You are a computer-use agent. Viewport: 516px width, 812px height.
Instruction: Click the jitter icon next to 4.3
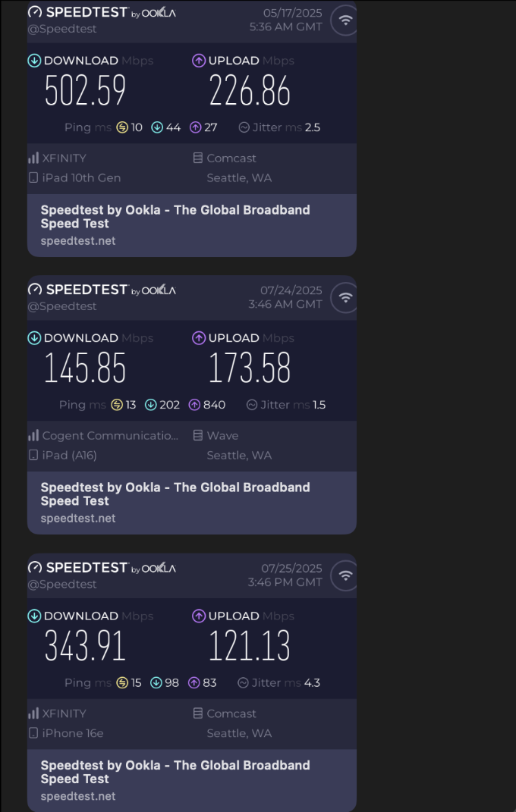tap(243, 682)
